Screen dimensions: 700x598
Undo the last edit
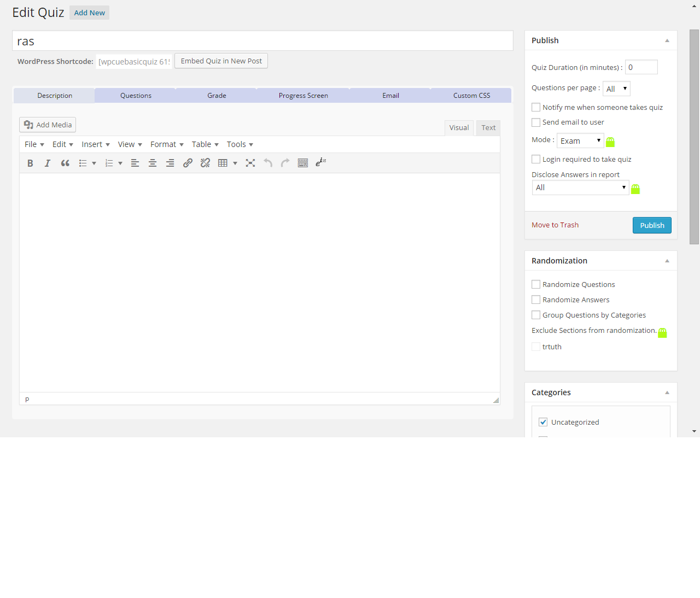(268, 163)
